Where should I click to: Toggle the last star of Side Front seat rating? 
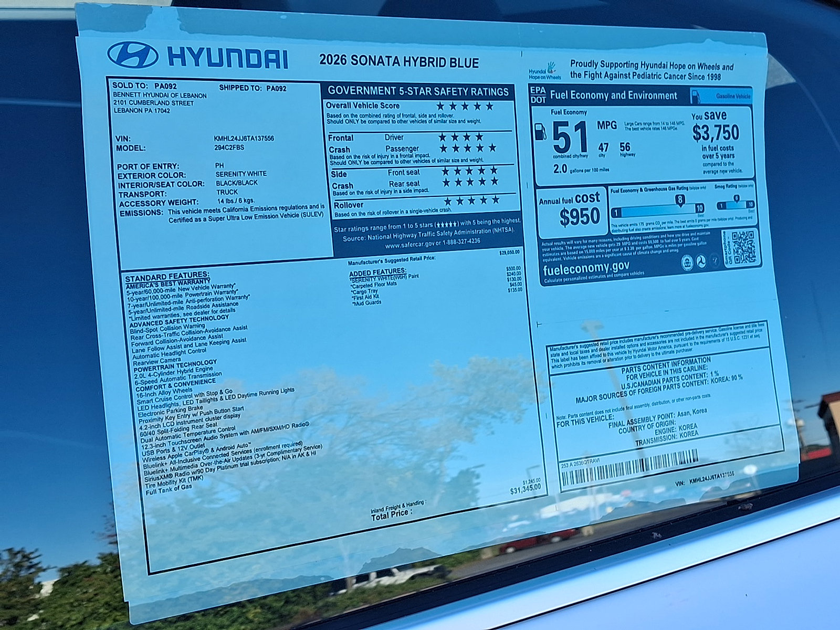(x=495, y=171)
